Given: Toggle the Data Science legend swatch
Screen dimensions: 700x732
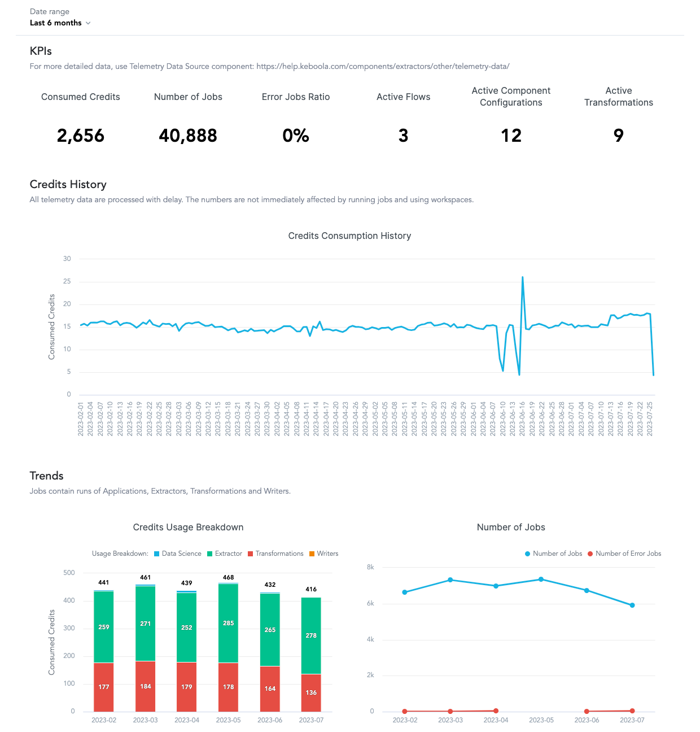Looking at the screenshot, I should click(156, 554).
